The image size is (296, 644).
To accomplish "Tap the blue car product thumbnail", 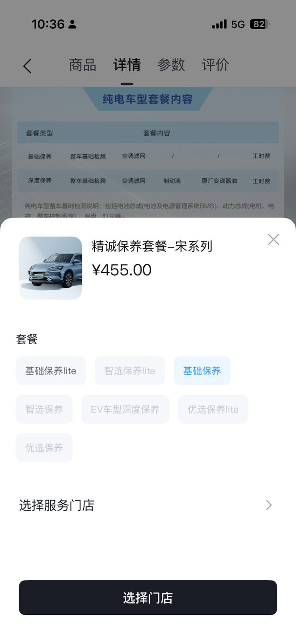I will [x=50, y=268].
